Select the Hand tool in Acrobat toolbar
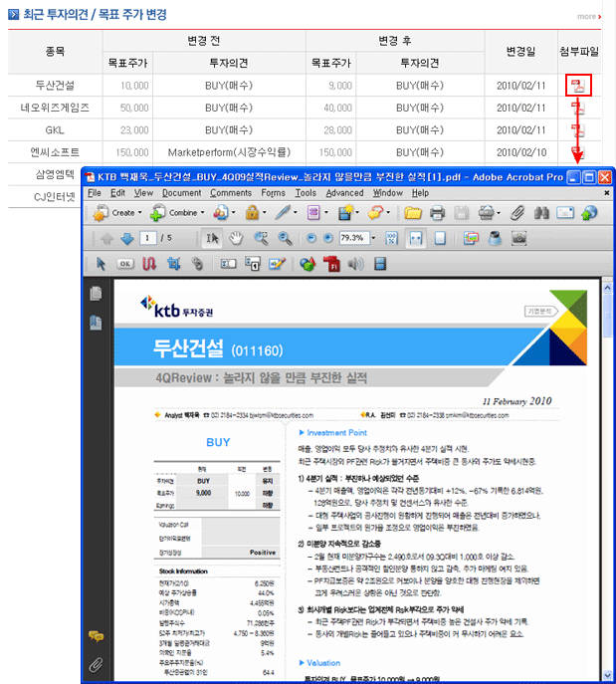Image resolution: width=616 pixels, height=684 pixels. pyautogui.click(x=237, y=239)
